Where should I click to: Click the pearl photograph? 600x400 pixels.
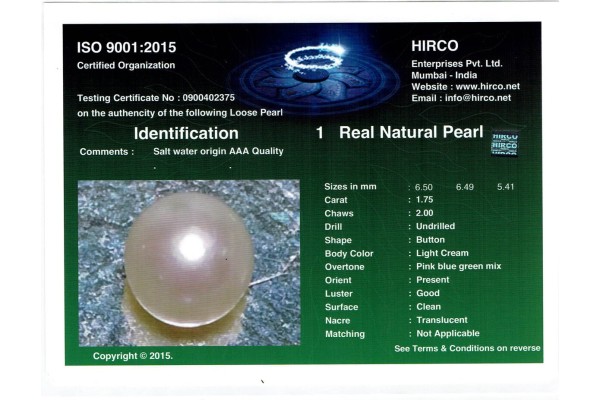[189, 263]
